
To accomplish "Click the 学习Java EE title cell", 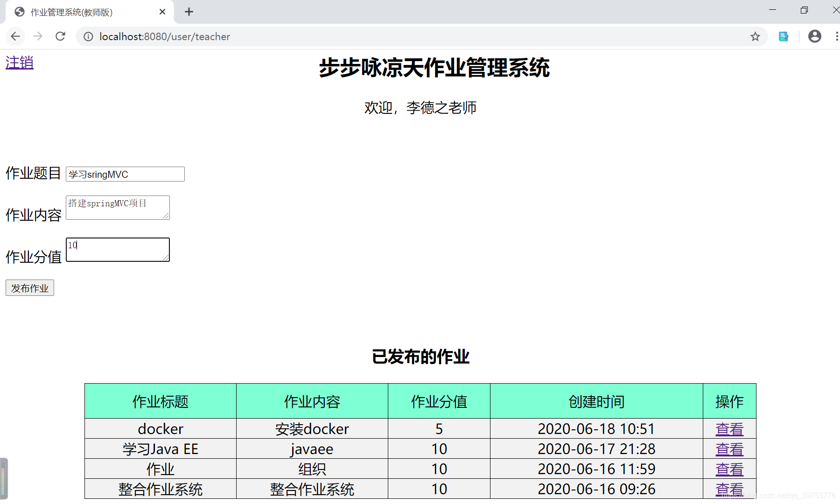I will click(x=161, y=449).
